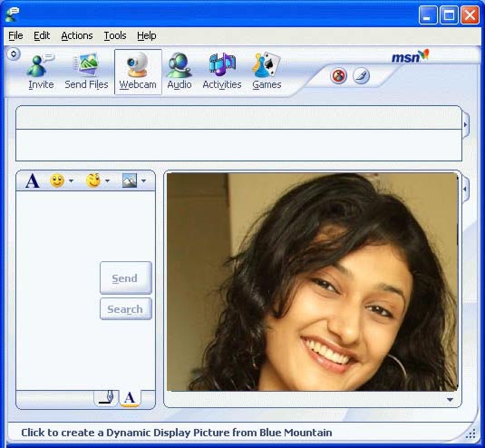Image resolution: width=485 pixels, height=448 pixels.
Task: Click the display picture of the woman
Action: [x=312, y=282]
